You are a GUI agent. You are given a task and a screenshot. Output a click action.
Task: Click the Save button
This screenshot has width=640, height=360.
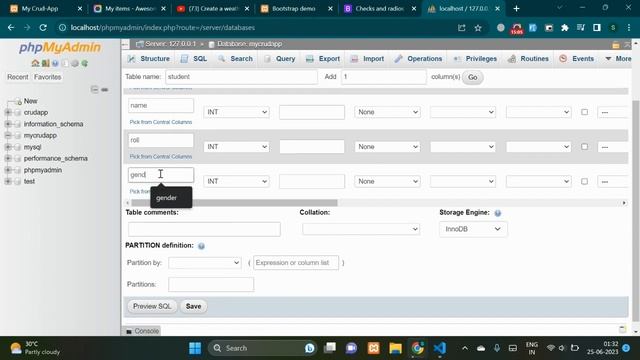193,307
